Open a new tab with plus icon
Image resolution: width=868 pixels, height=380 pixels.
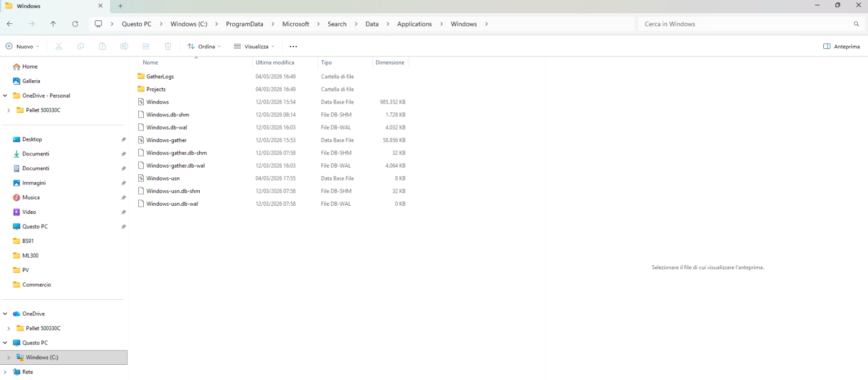click(120, 6)
